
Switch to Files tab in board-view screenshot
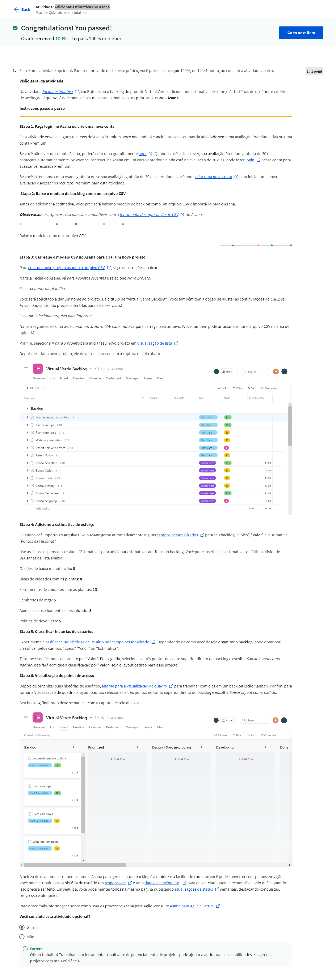click(x=160, y=727)
